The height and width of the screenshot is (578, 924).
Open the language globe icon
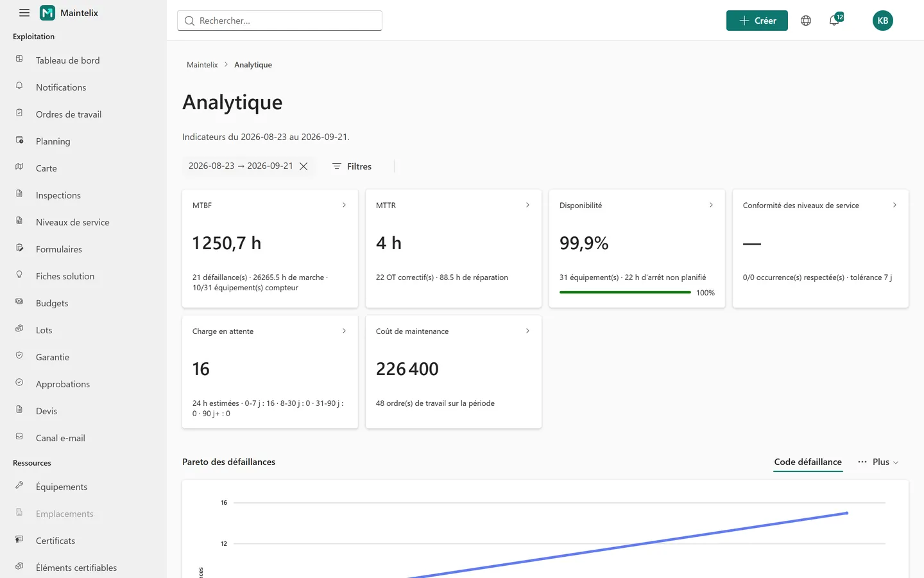point(806,21)
